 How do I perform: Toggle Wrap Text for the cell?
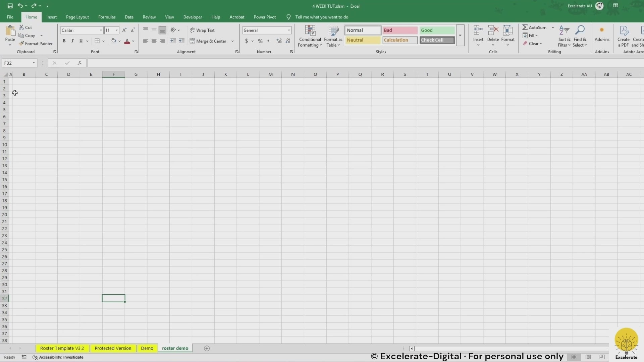pos(202,30)
